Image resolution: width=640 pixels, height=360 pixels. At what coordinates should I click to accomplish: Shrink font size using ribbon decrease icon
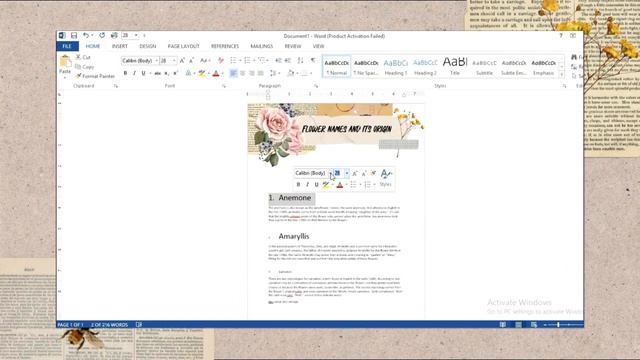point(191,60)
